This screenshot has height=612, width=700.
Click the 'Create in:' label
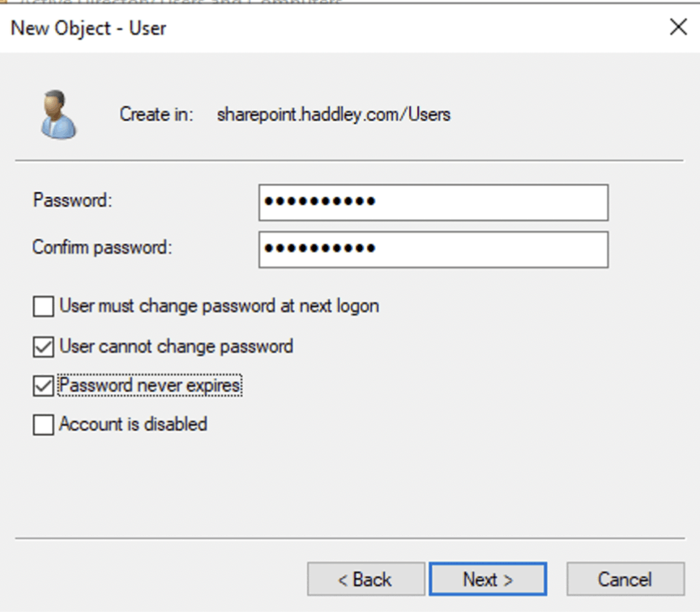coord(156,114)
